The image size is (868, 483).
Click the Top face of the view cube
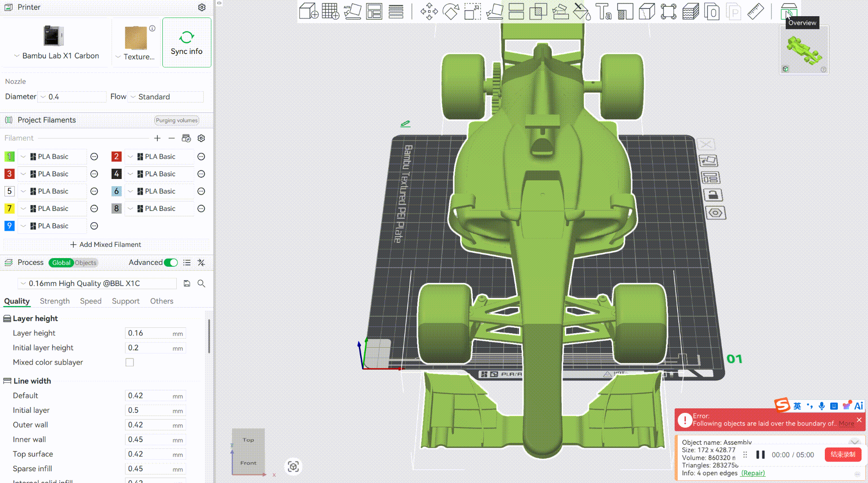coord(248,440)
